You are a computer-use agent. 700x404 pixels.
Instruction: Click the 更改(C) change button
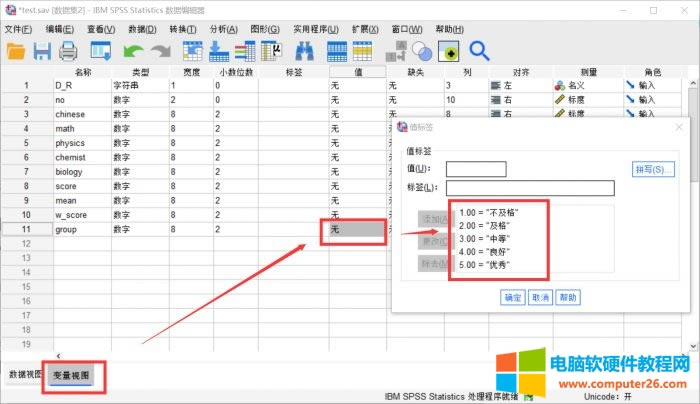point(434,241)
